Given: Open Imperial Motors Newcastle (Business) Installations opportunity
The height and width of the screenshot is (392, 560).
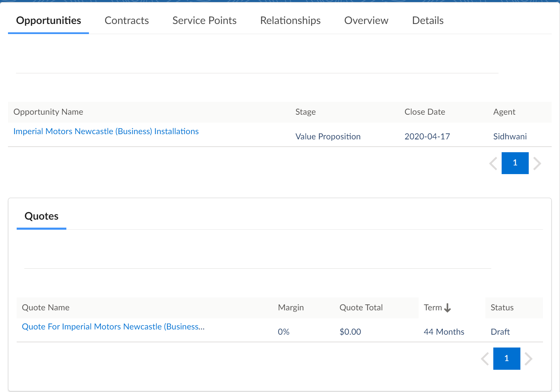Looking at the screenshot, I should coord(106,131).
